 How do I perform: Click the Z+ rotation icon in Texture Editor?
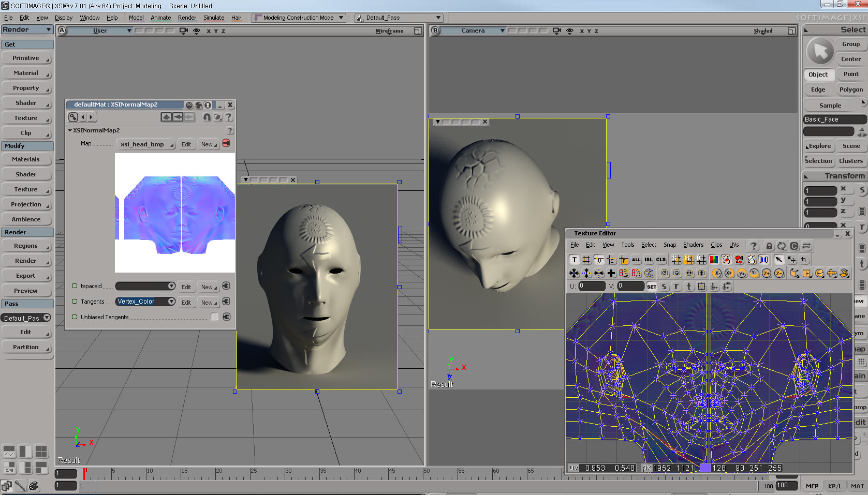tap(767, 273)
